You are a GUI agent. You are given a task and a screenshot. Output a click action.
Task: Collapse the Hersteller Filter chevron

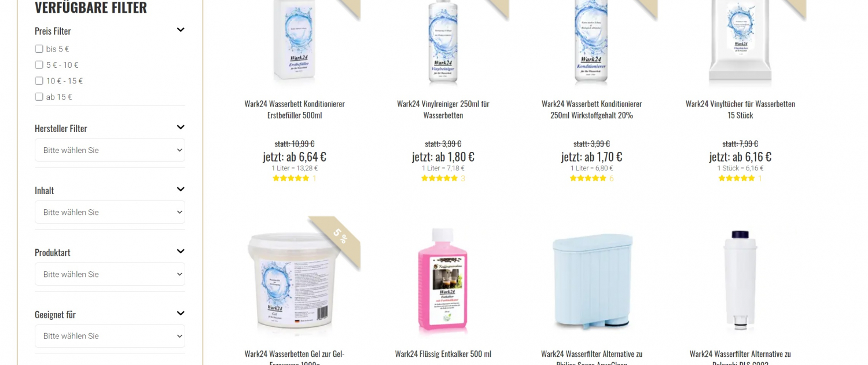[181, 127]
